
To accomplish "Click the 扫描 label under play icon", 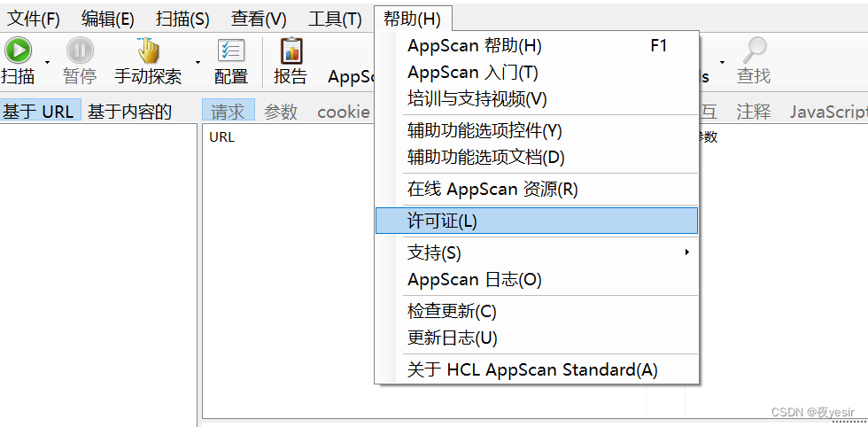I will (18, 76).
